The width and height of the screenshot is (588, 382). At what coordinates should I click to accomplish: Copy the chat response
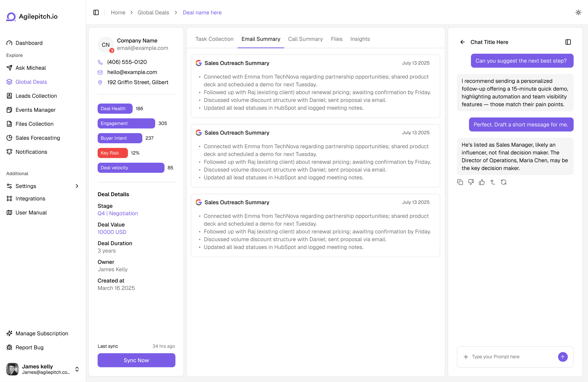(460, 182)
